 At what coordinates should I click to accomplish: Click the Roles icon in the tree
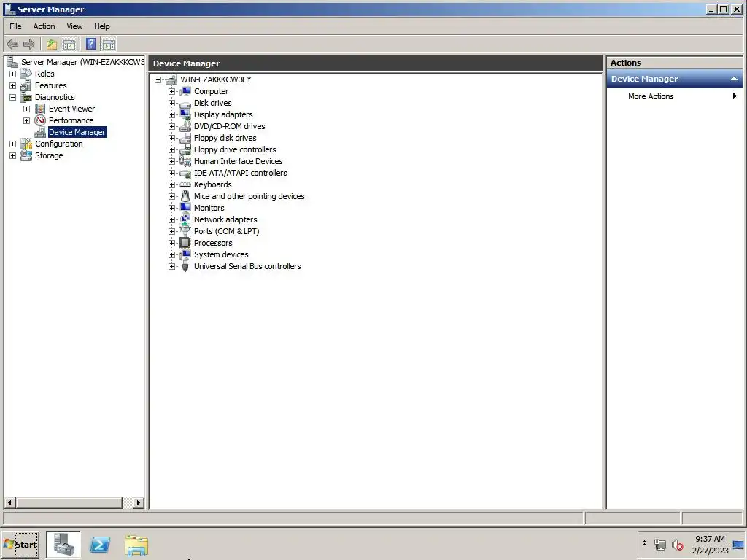pos(26,74)
